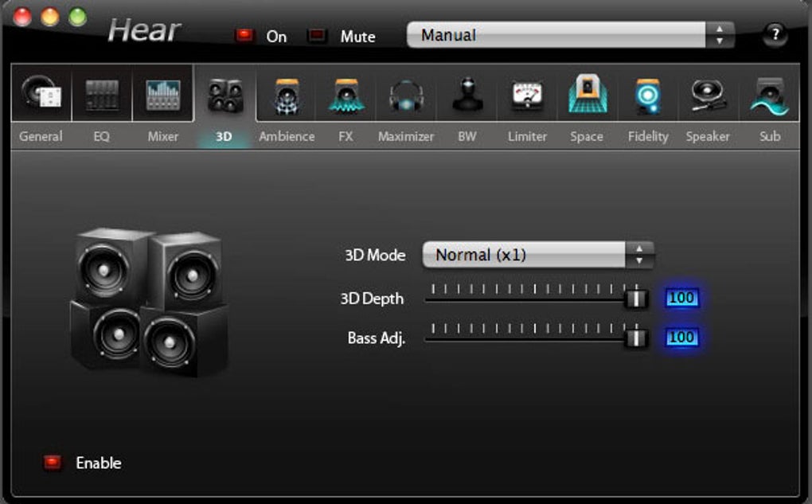Open help with the question mark button
Screen dimensions: 812x504
775,35
